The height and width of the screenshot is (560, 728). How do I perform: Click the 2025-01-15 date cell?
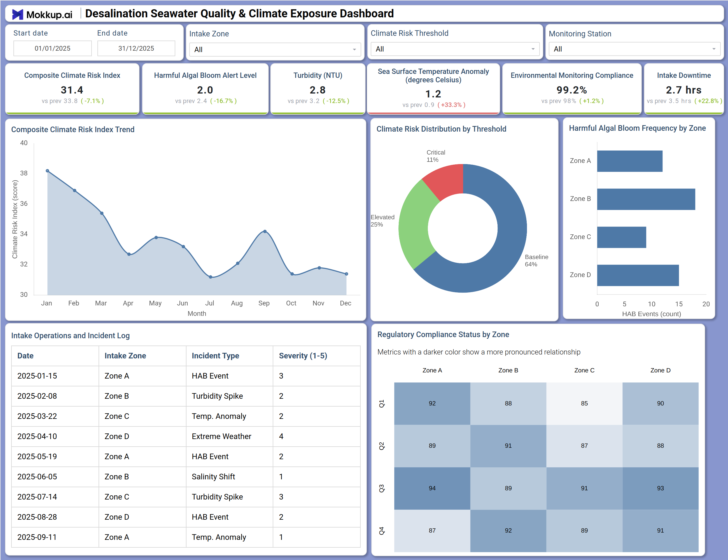point(55,376)
